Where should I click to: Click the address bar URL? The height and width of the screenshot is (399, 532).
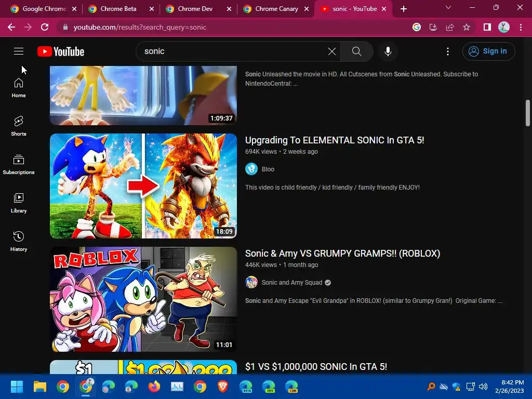coord(140,27)
